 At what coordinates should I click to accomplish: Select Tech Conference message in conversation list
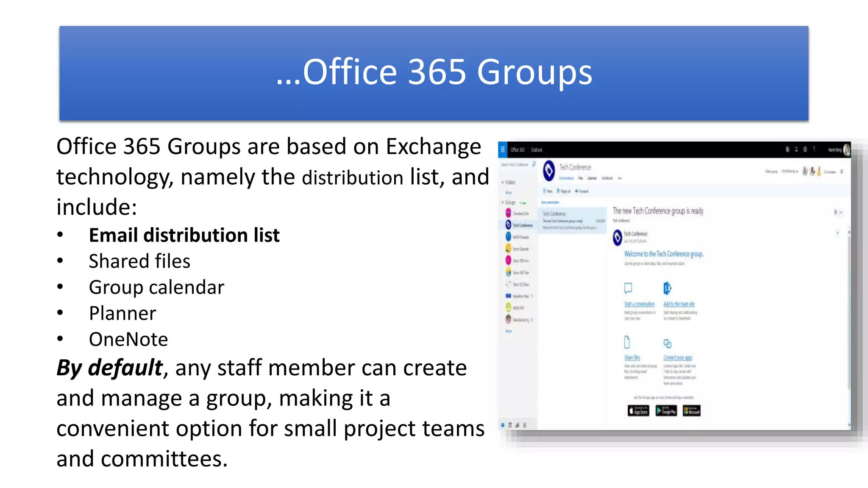click(573, 220)
